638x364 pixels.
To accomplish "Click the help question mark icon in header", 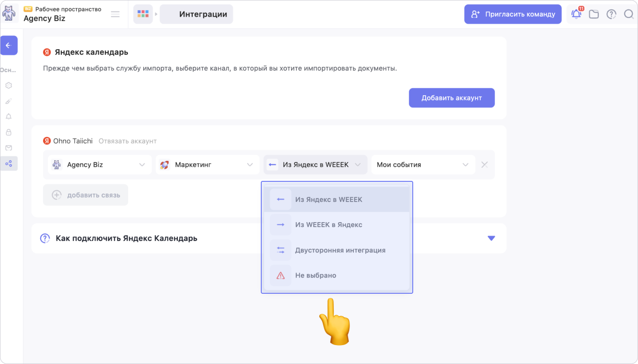I will coord(611,14).
